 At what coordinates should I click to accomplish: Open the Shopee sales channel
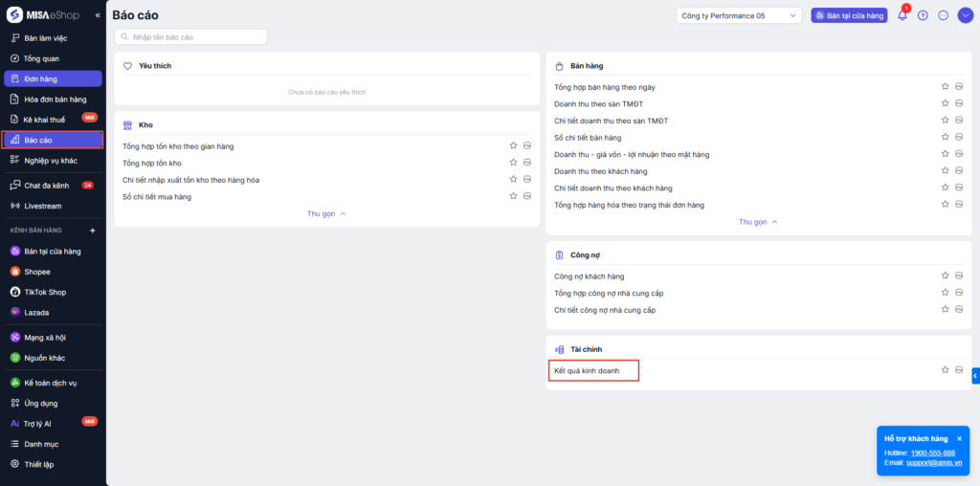click(37, 272)
